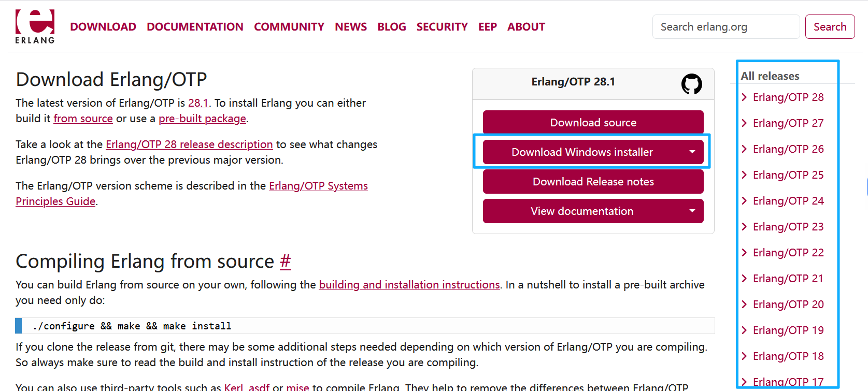Click the Download Release notes button

593,182
